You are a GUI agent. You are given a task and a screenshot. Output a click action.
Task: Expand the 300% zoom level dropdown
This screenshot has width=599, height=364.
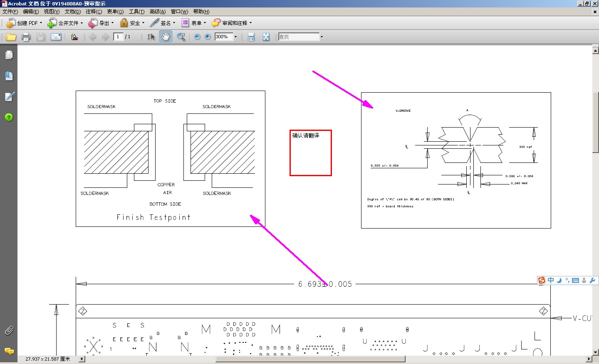(235, 37)
